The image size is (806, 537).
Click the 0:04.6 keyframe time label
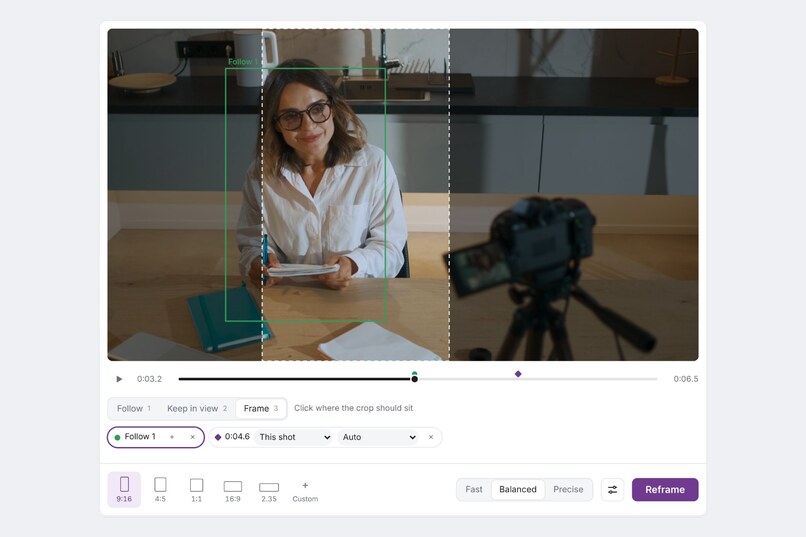[237, 437]
